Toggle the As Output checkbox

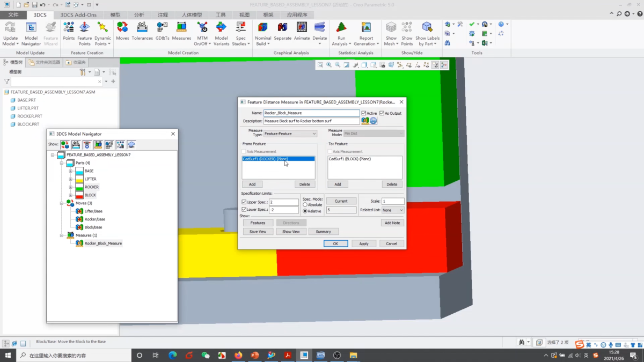pyautogui.click(x=382, y=113)
